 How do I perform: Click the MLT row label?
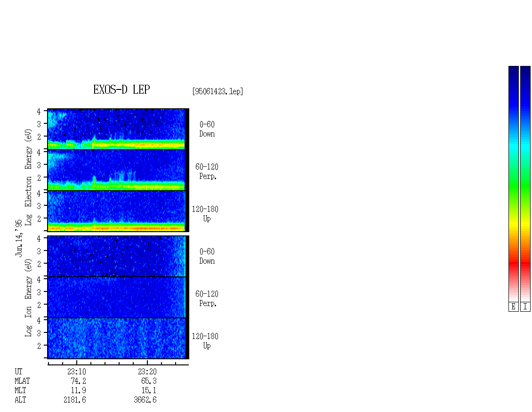coord(20,391)
